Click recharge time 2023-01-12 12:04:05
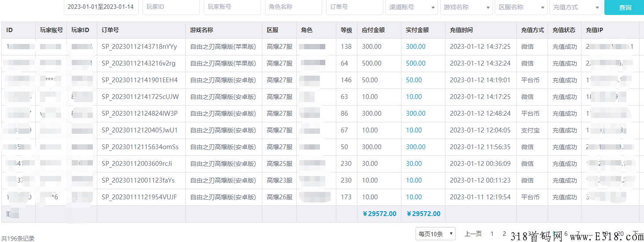The height and width of the screenshot is (242, 644). [x=480, y=130]
